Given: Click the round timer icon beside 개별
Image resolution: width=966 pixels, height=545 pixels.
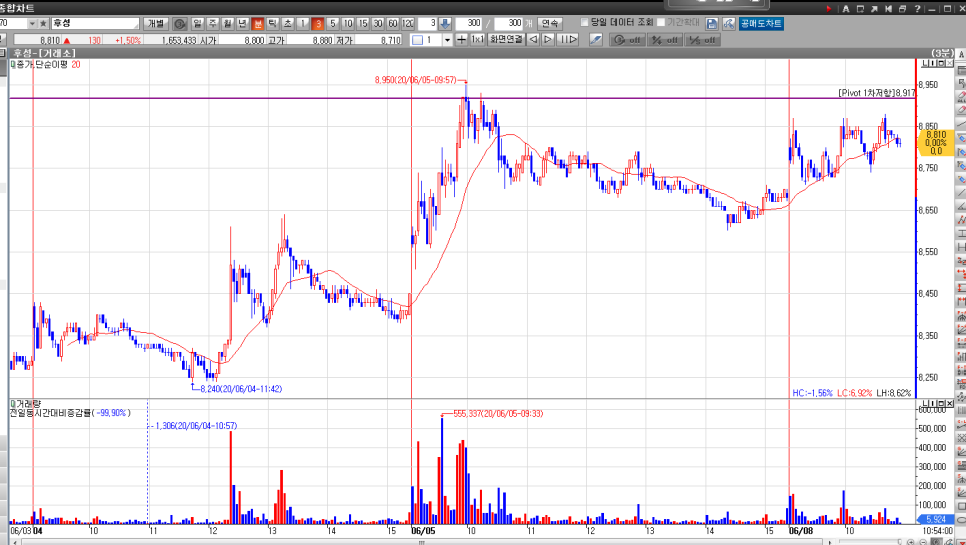Looking at the screenshot, I should 179,24.
